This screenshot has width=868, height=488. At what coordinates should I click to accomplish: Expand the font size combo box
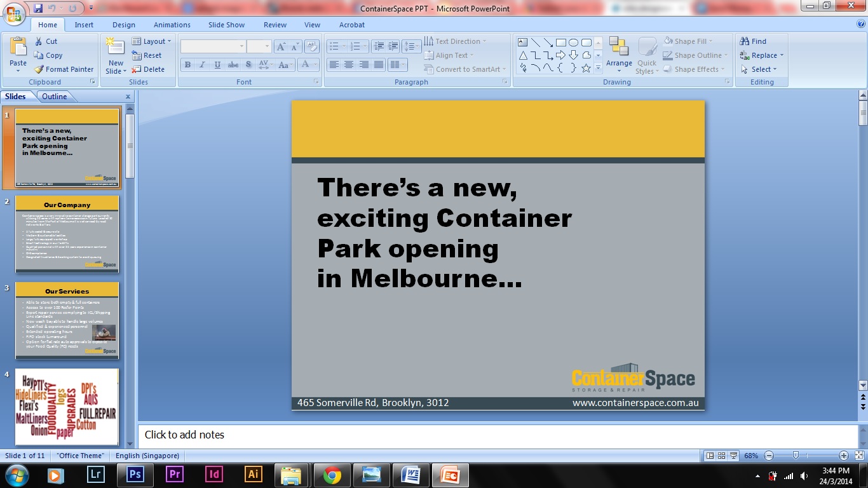click(x=268, y=46)
